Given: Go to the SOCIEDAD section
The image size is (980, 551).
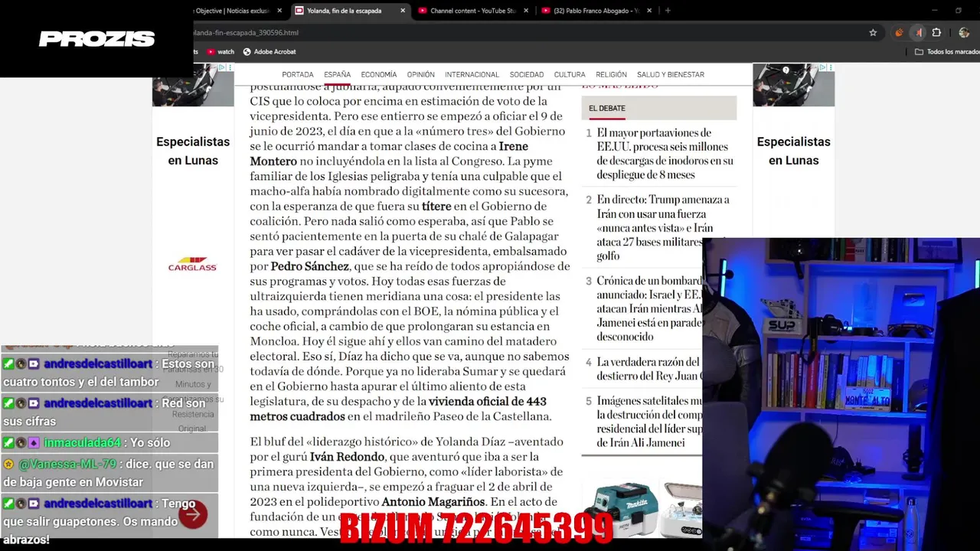Looking at the screenshot, I should tap(527, 75).
